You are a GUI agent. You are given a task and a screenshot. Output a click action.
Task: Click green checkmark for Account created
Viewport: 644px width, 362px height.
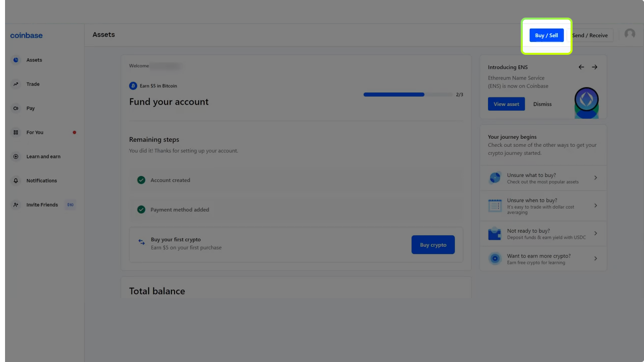coord(141,180)
